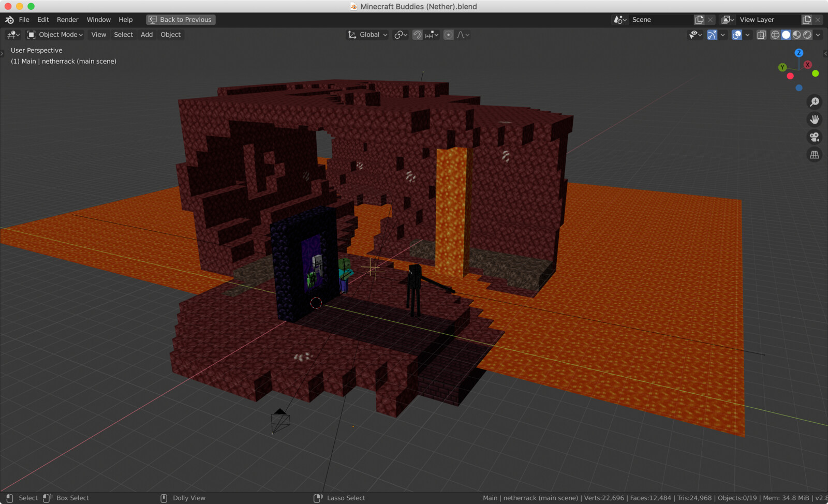Image resolution: width=828 pixels, height=504 pixels.
Task: Open the Render menu
Action: [x=68, y=20]
